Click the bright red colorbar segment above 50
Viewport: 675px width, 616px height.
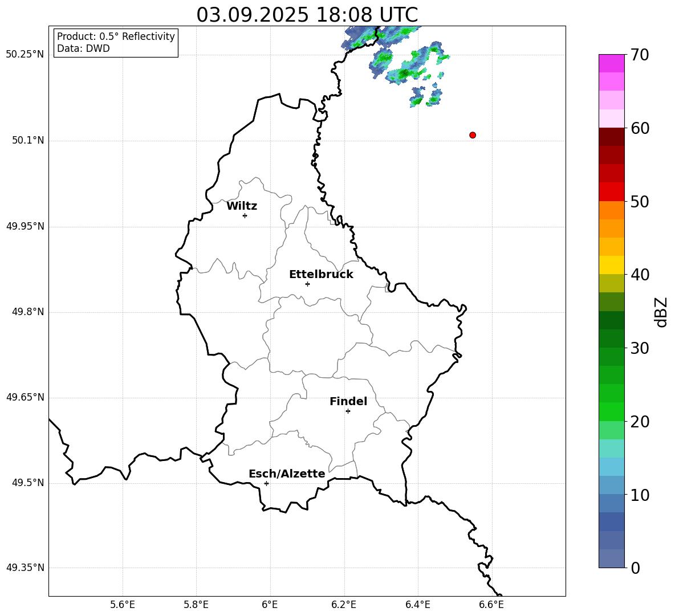[x=612, y=191]
